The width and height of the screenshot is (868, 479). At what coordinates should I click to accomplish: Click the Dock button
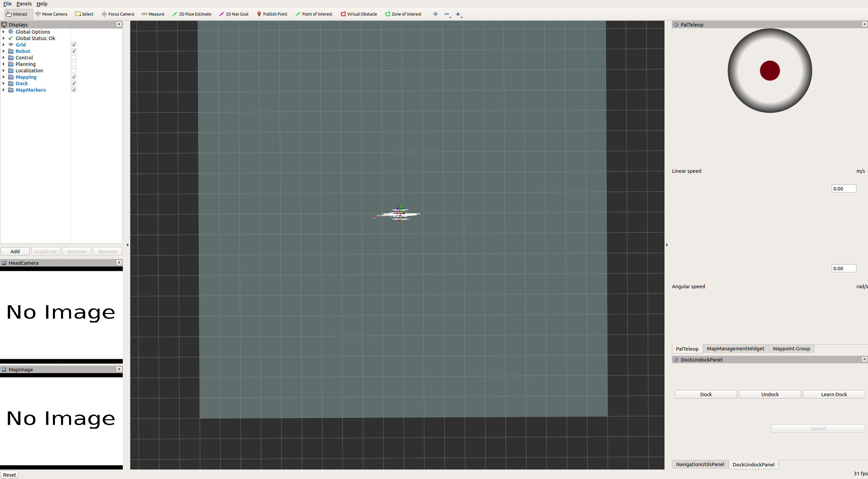point(706,394)
